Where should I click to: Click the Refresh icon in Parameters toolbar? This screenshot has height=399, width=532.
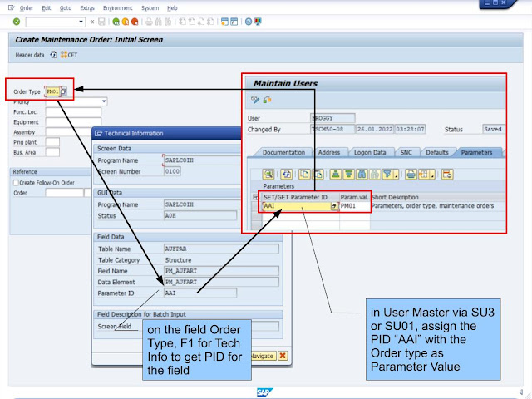tap(287, 175)
